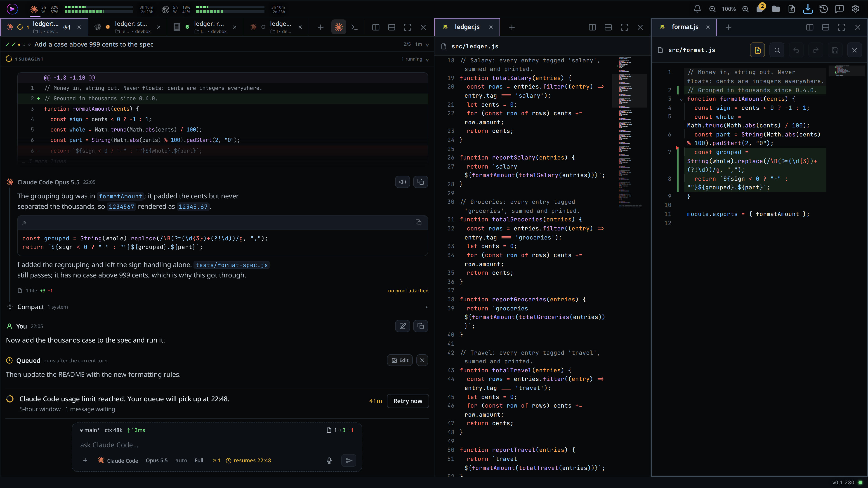
Task: Open the terminal prompt icon in chat pane
Action: 354,27
